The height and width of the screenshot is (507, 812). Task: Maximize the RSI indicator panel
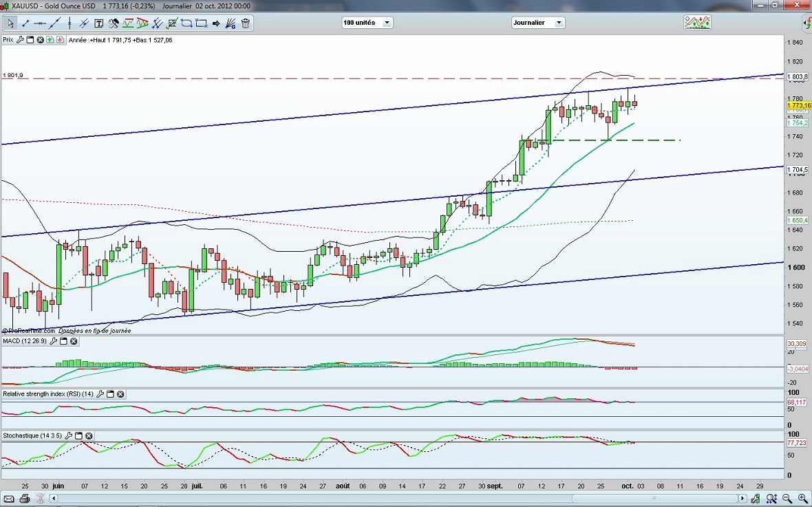click(x=110, y=394)
